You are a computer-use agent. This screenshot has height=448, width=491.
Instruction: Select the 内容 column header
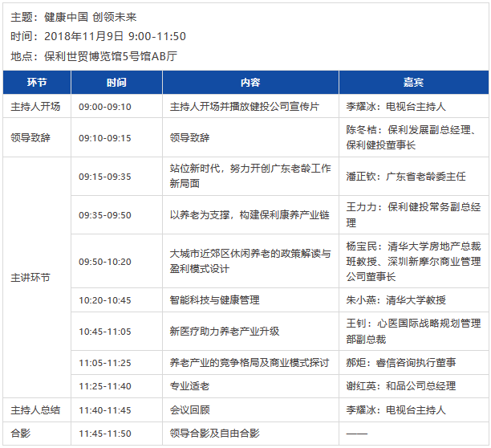(250, 83)
